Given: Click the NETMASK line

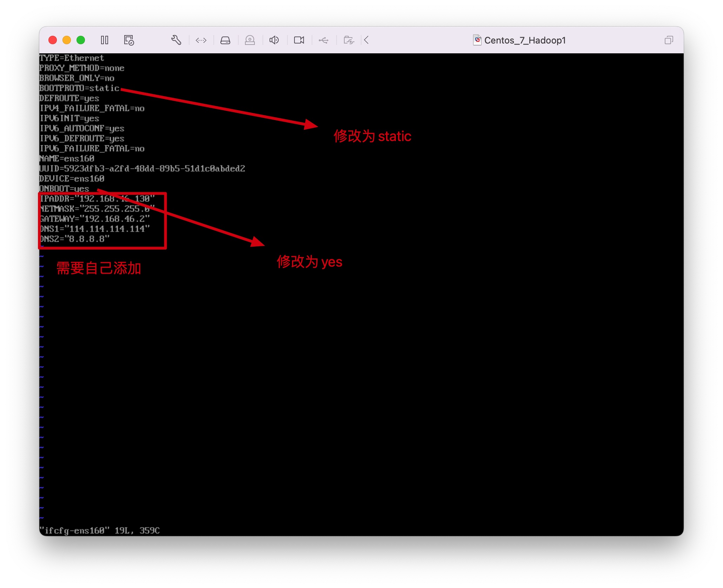Looking at the screenshot, I should (x=97, y=209).
